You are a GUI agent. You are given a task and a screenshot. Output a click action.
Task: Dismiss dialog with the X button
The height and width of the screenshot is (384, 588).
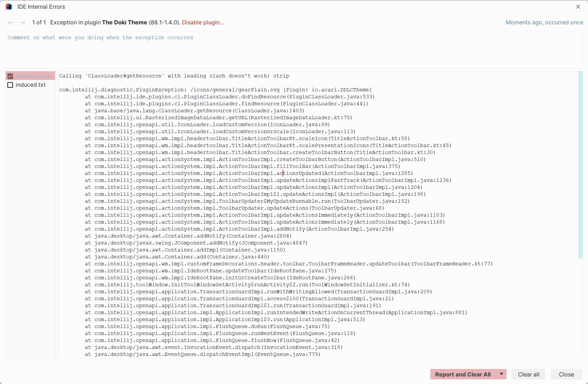coord(578,6)
